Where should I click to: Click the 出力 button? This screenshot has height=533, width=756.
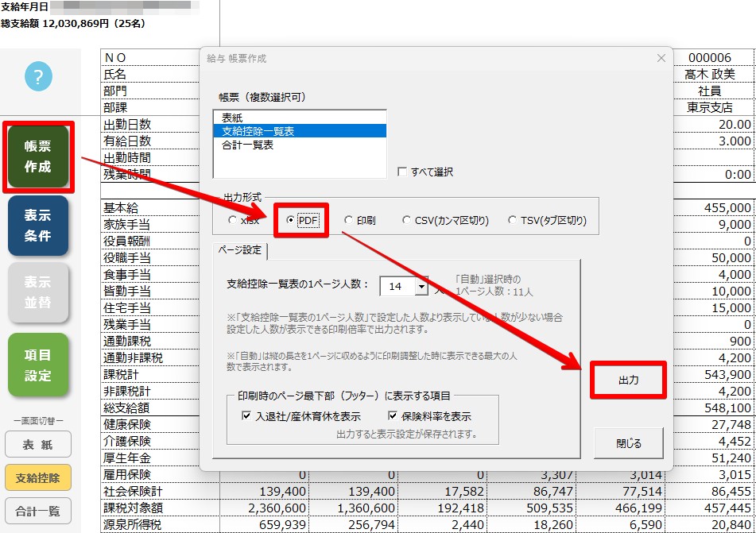[628, 380]
